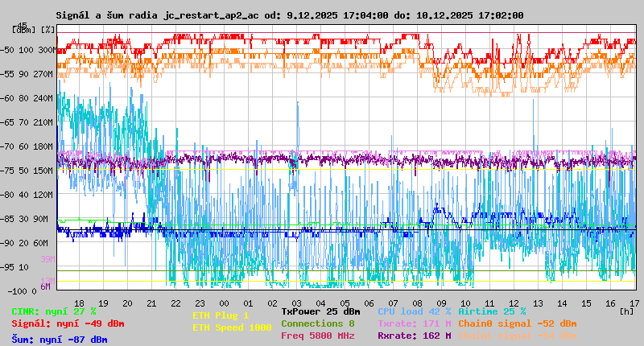Click the '06' hour tick label
The image size is (644, 346).
(x=369, y=303)
